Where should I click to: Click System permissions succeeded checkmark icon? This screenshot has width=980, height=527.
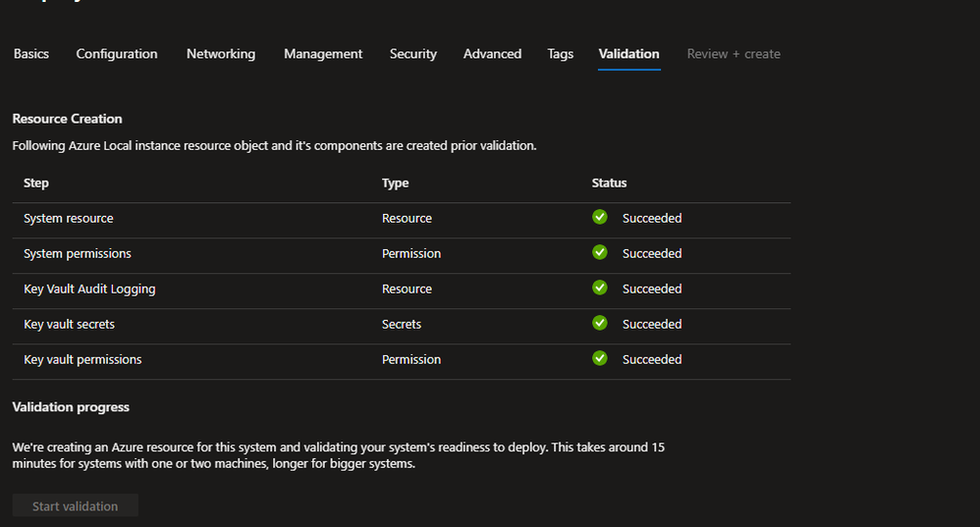click(600, 252)
